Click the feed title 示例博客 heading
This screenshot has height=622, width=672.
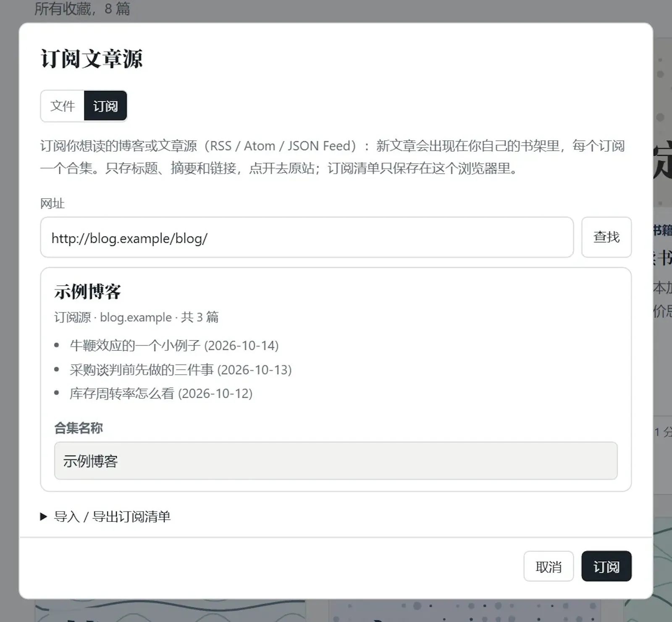tap(87, 291)
